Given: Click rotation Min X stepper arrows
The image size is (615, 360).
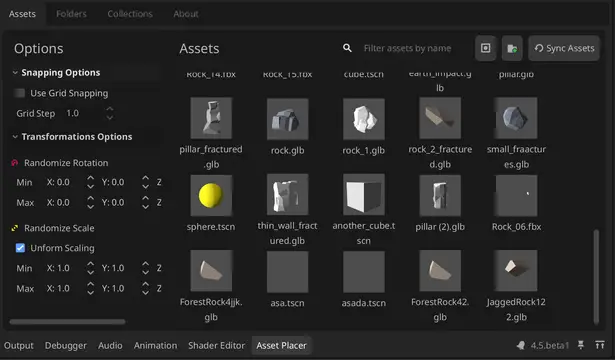Looking at the screenshot, I should [x=90, y=182].
